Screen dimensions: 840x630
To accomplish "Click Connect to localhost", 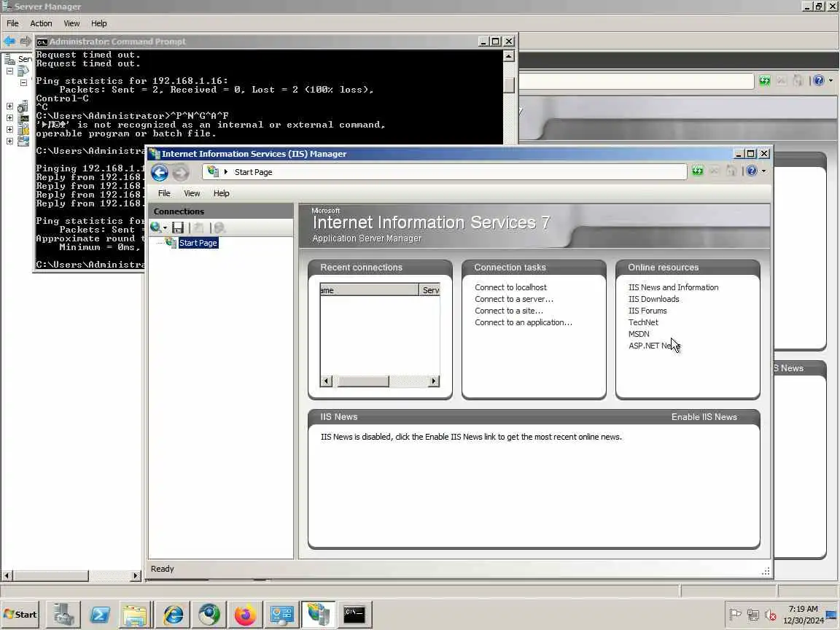I will (510, 288).
